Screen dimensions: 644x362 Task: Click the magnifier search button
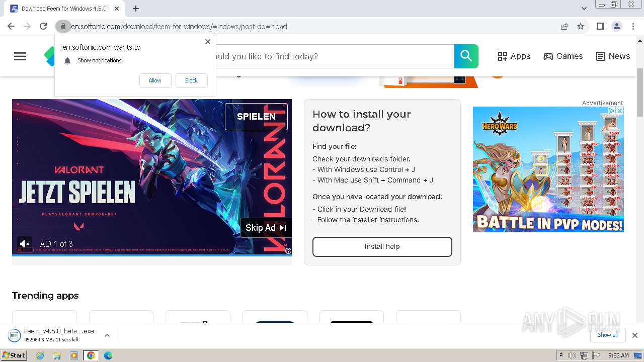(x=466, y=56)
